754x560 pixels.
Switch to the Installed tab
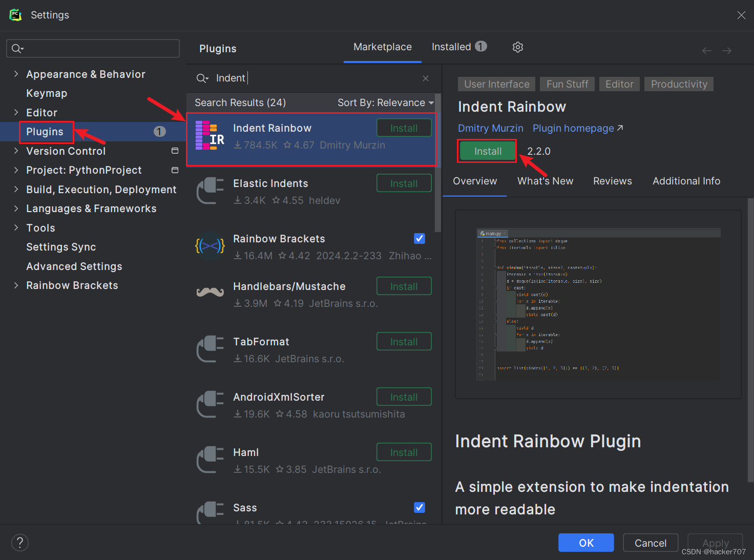click(459, 47)
